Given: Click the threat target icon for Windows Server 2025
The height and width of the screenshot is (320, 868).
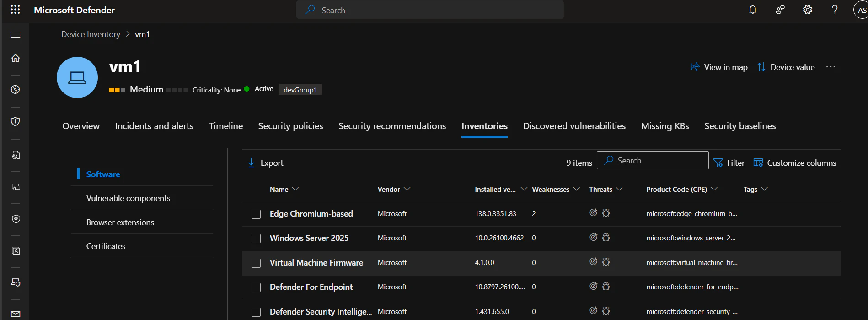Looking at the screenshot, I should pyautogui.click(x=593, y=237).
